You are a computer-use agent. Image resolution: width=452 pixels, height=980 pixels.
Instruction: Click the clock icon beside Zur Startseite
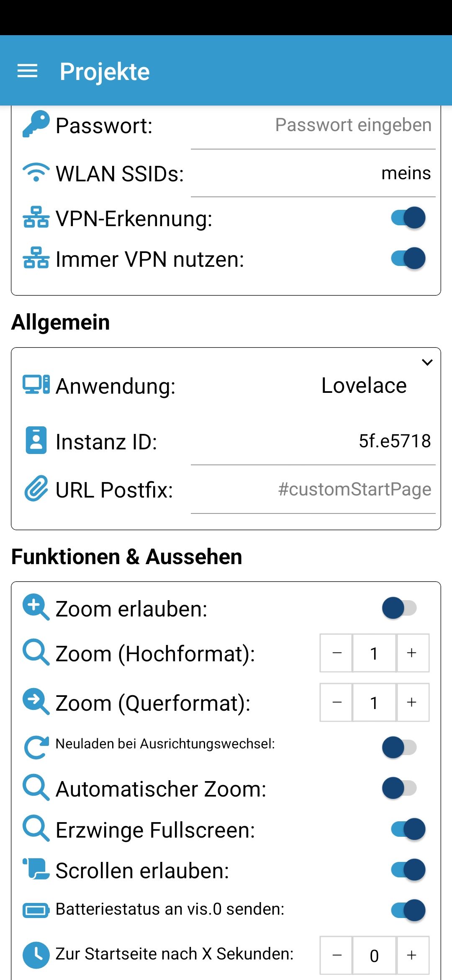tap(36, 955)
